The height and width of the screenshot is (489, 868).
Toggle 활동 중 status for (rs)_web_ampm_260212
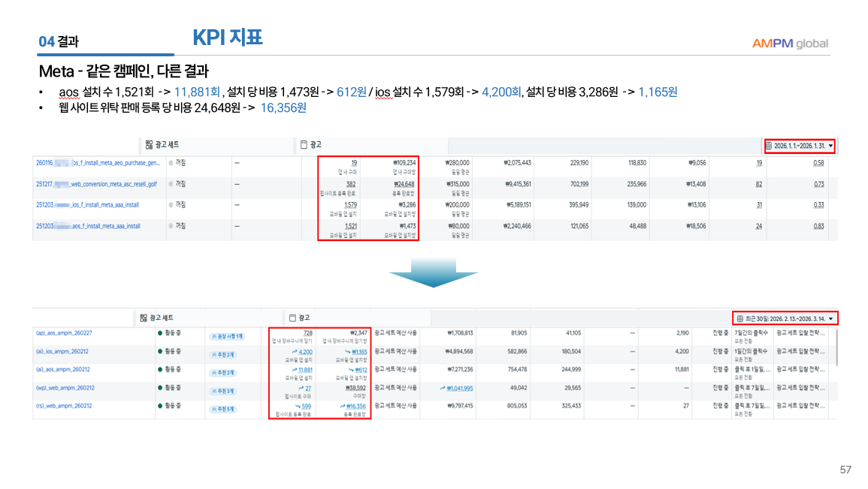[x=160, y=406]
